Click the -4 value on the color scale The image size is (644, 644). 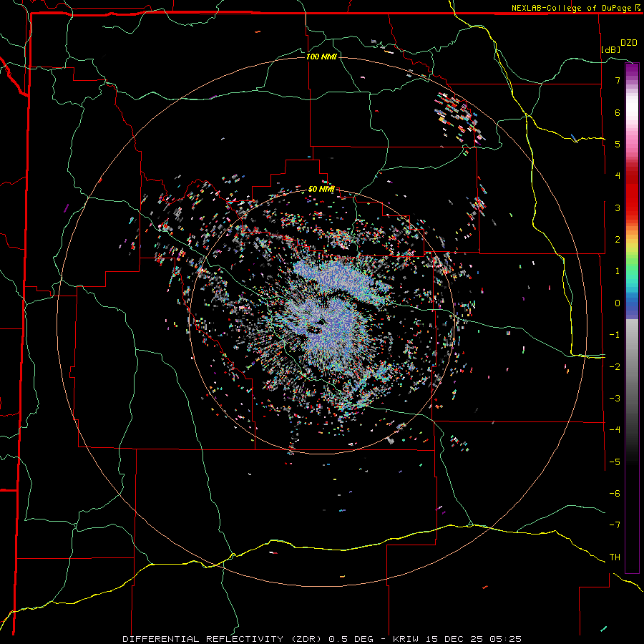click(615, 429)
